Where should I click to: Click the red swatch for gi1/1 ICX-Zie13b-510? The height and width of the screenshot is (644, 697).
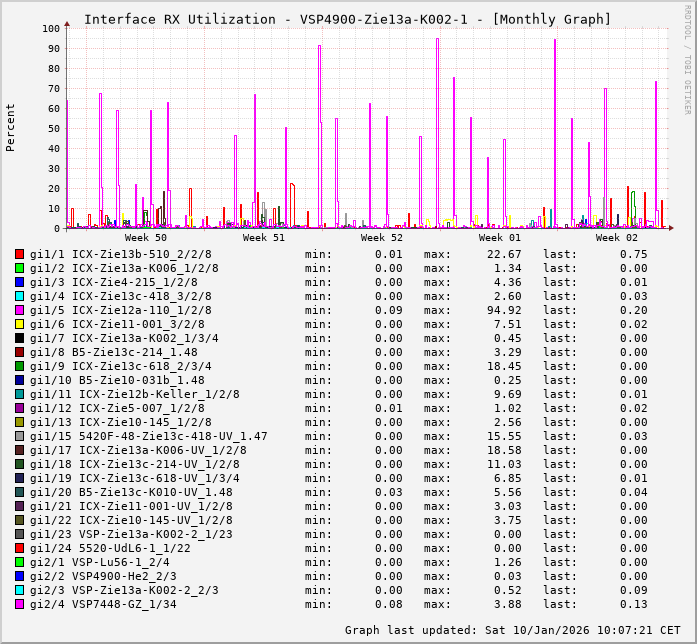pos(19,254)
